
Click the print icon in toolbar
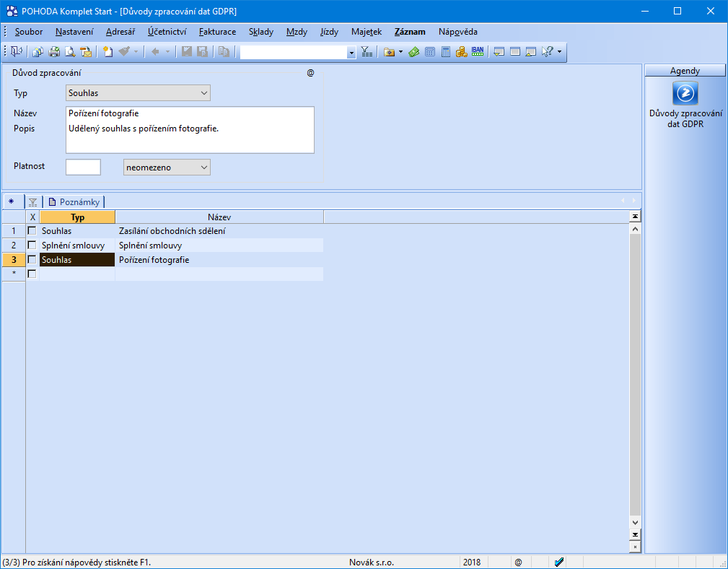point(54,52)
